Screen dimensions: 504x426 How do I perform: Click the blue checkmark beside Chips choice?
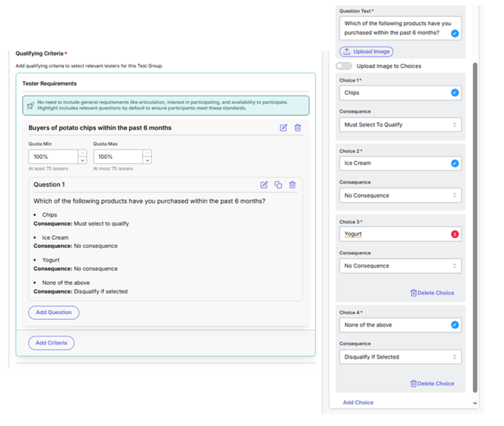[454, 93]
